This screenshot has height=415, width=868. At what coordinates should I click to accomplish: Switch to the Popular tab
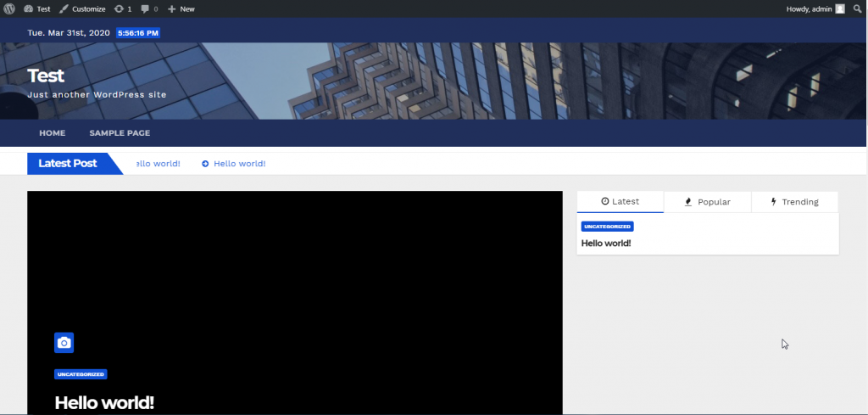point(708,202)
